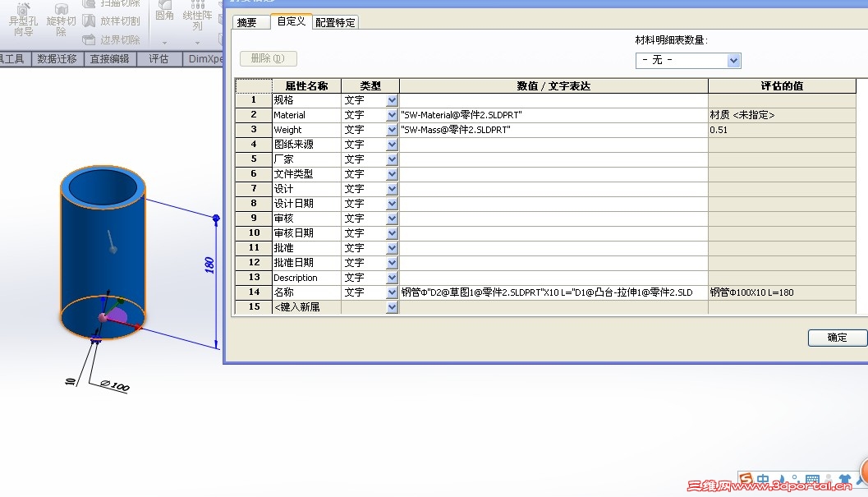
Task: Open type dropdown for 设计日期 row
Action: 392,204
